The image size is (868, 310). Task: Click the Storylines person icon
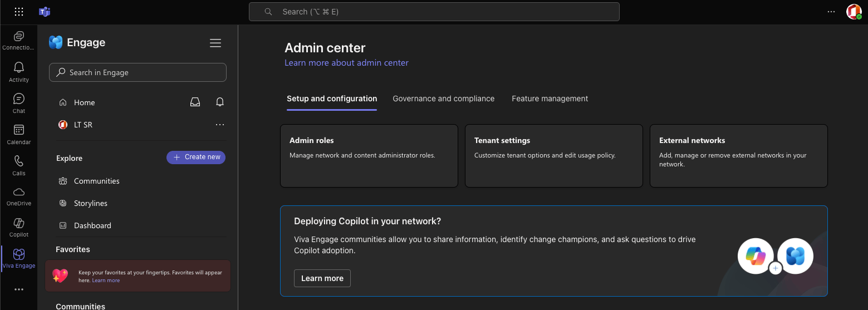point(63,203)
